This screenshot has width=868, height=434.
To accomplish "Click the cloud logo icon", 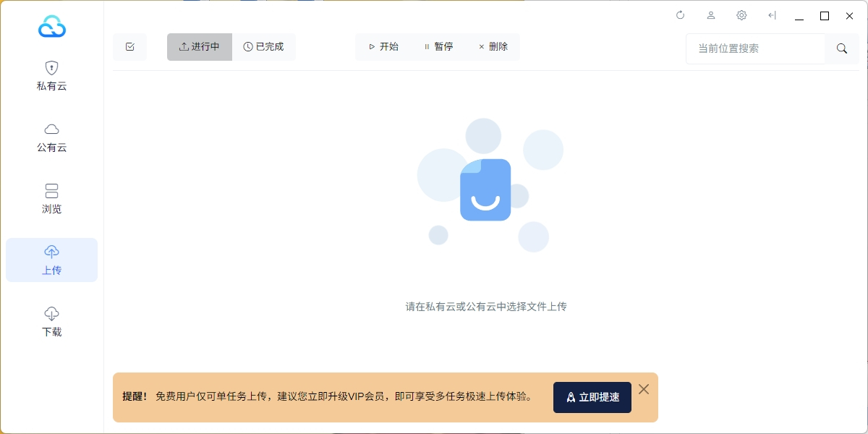I will pyautogui.click(x=52, y=27).
